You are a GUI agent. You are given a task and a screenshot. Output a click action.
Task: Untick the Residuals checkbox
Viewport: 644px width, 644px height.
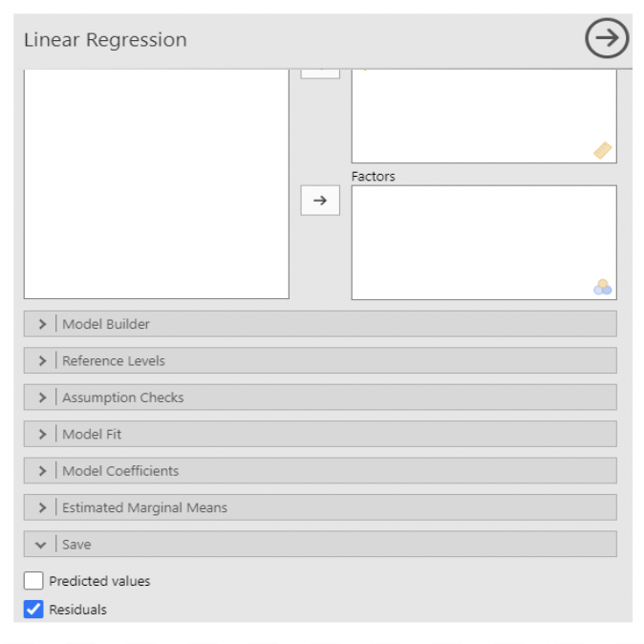[34, 610]
